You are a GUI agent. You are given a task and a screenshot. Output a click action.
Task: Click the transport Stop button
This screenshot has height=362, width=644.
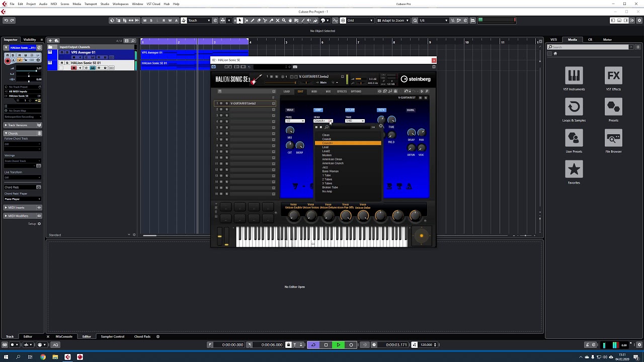326,345
